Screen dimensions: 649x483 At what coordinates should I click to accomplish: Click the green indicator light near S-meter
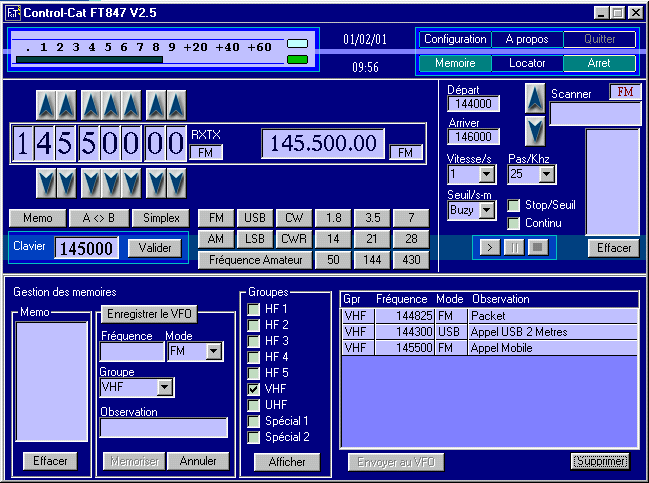(298, 60)
